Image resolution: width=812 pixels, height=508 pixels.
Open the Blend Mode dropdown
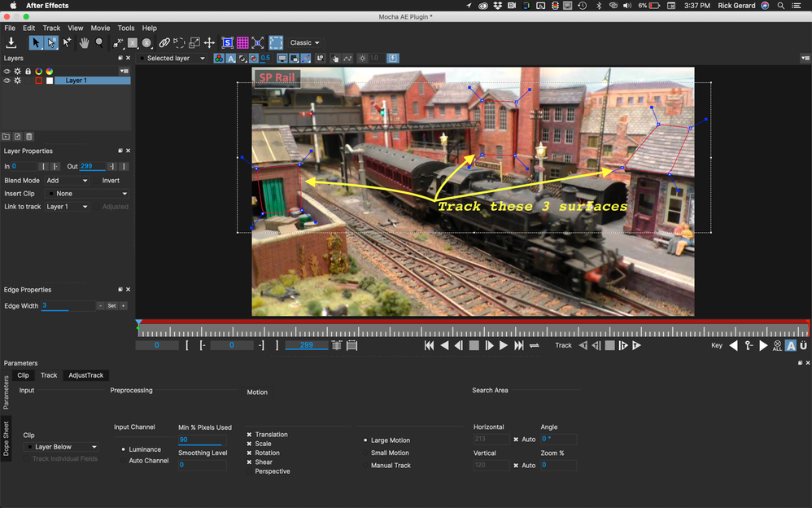(x=68, y=181)
